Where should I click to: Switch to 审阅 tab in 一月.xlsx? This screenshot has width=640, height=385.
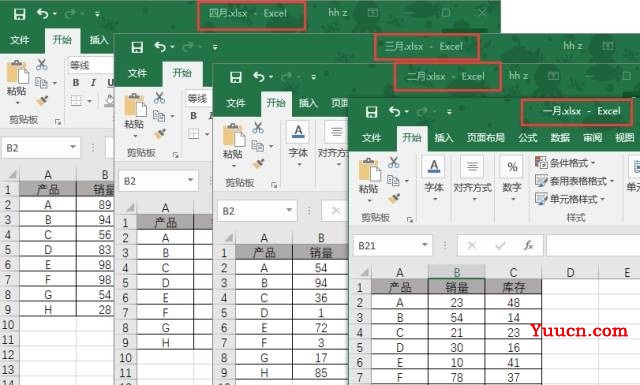coord(592,138)
